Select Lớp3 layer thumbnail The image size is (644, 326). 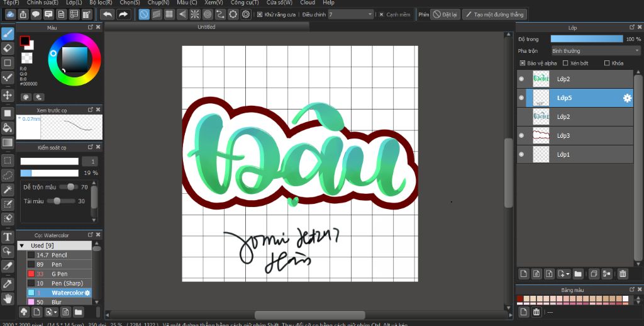(541, 136)
